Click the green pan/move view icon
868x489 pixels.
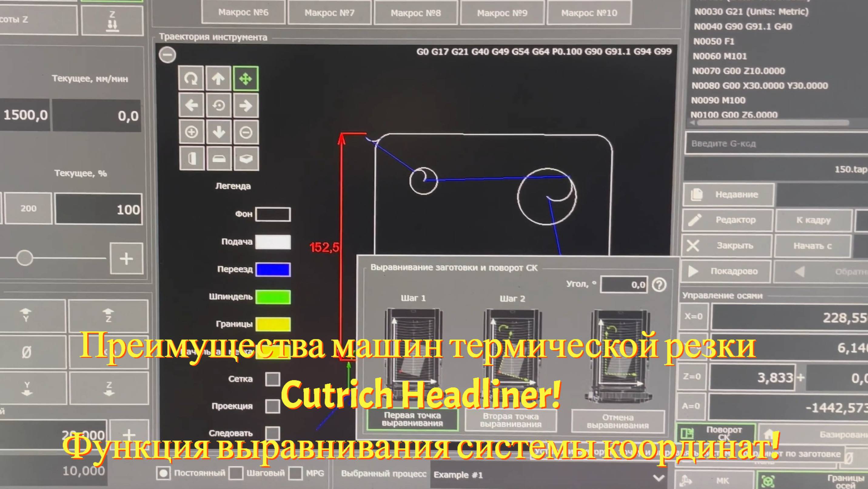coord(245,79)
